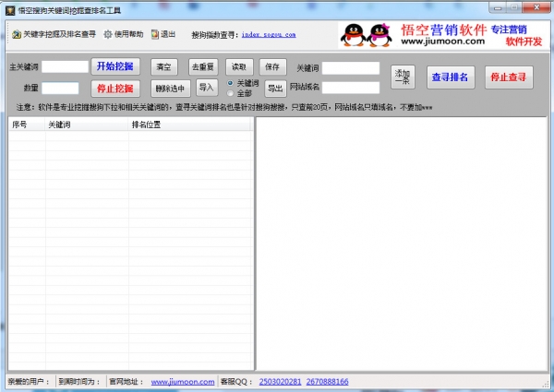Click the 关键字挖掘及排名查寻 toolbar icon
554x392 pixels.
[x=17, y=34]
